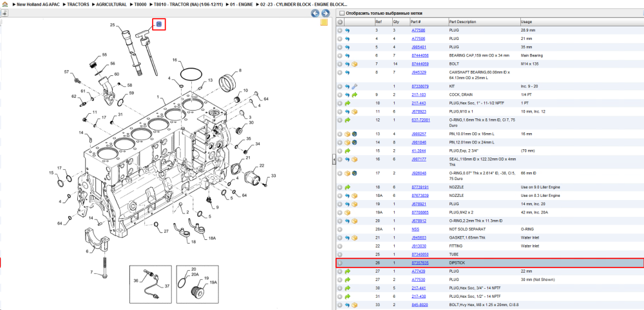Sort by Part Description column header
The image size is (644, 310).
pos(462,22)
